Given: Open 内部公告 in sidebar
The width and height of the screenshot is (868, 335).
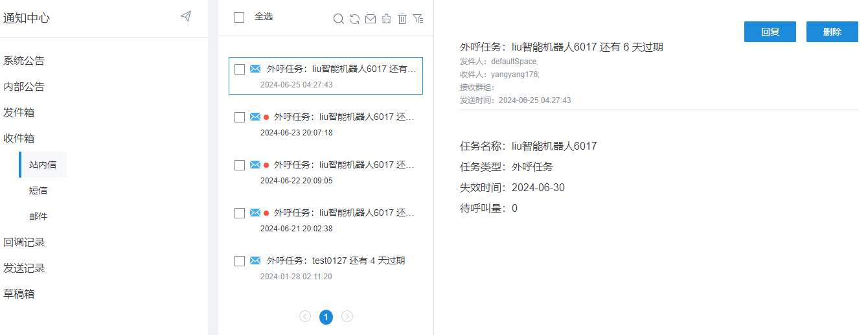Looking at the screenshot, I should (24, 87).
